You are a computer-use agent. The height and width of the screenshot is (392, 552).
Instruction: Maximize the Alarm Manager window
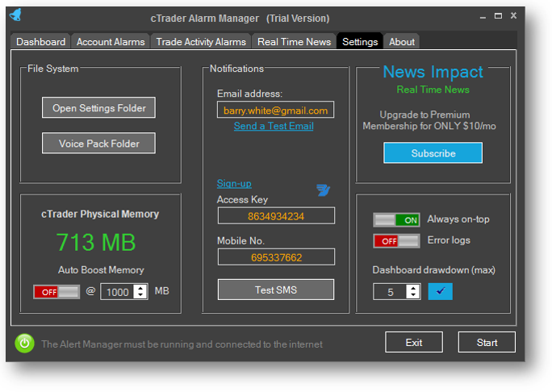point(498,16)
